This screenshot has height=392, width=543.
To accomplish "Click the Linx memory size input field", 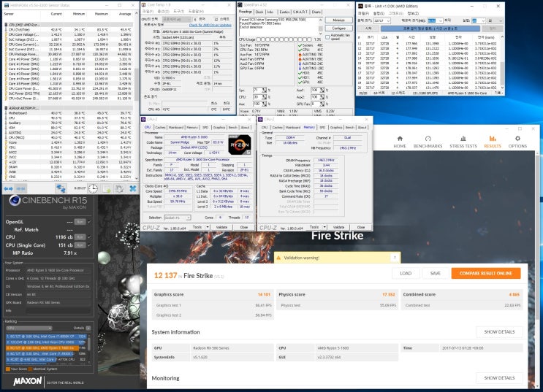I will coord(433,21).
